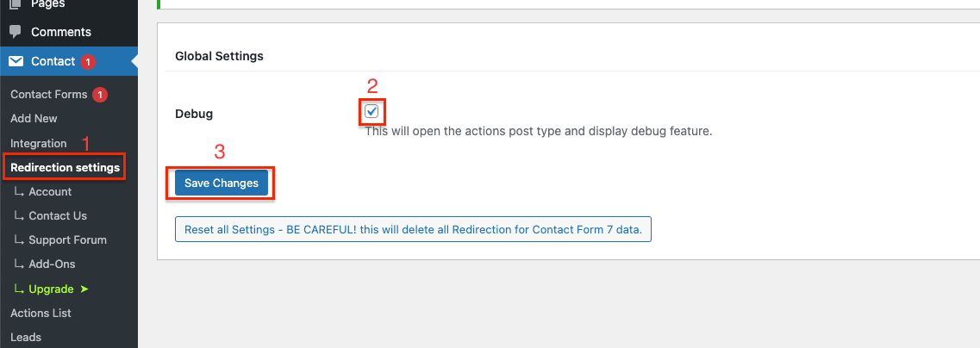Navigate to Actions List

point(41,313)
